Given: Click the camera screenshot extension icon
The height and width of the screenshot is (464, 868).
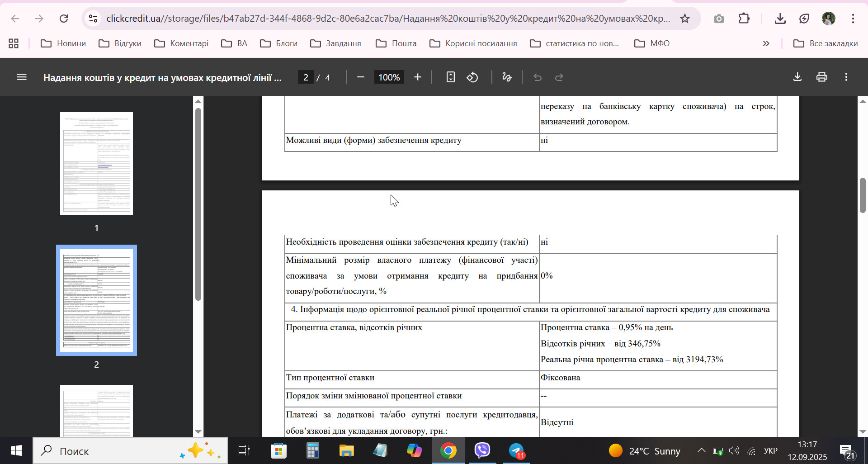Looking at the screenshot, I should point(719,19).
